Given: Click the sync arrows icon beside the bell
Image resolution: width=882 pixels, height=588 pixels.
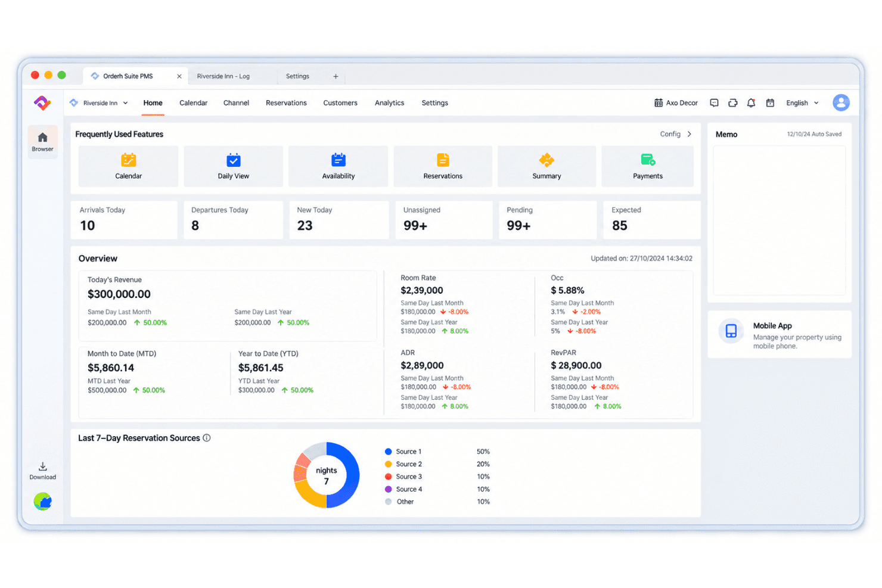Looking at the screenshot, I should click(x=732, y=103).
